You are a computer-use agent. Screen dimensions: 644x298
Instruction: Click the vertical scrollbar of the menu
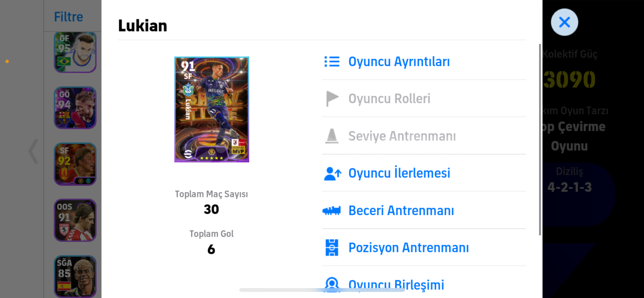[x=540, y=140]
